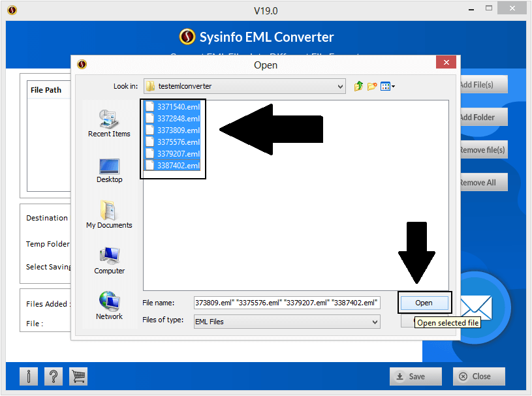Go to Computer location
The width and height of the screenshot is (532, 396).
(109, 260)
